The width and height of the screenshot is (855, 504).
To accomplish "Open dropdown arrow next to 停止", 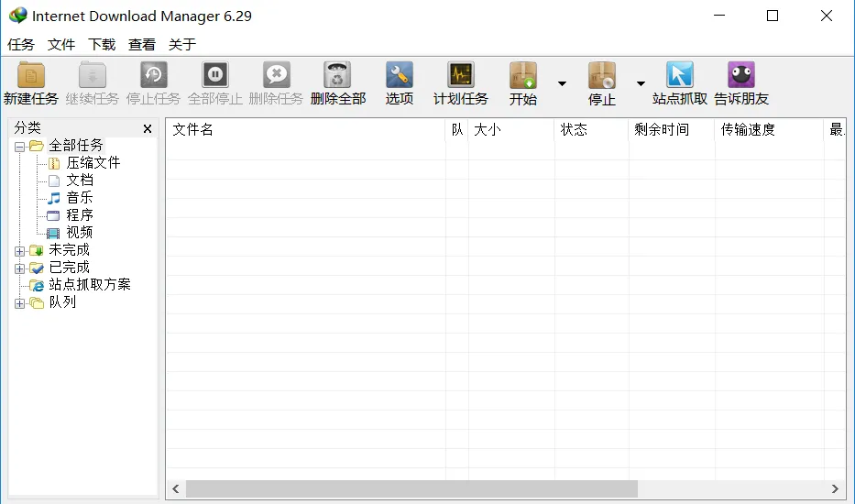I will [641, 83].
